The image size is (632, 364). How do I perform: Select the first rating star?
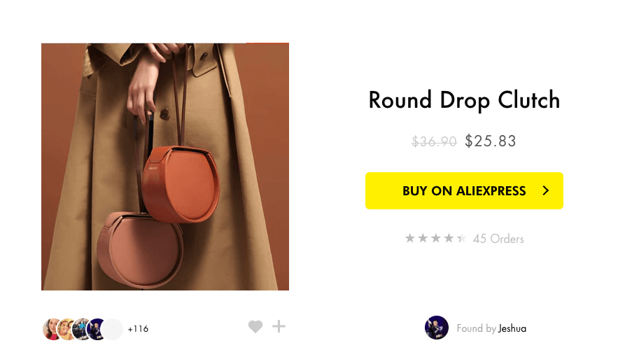point(410,238)
